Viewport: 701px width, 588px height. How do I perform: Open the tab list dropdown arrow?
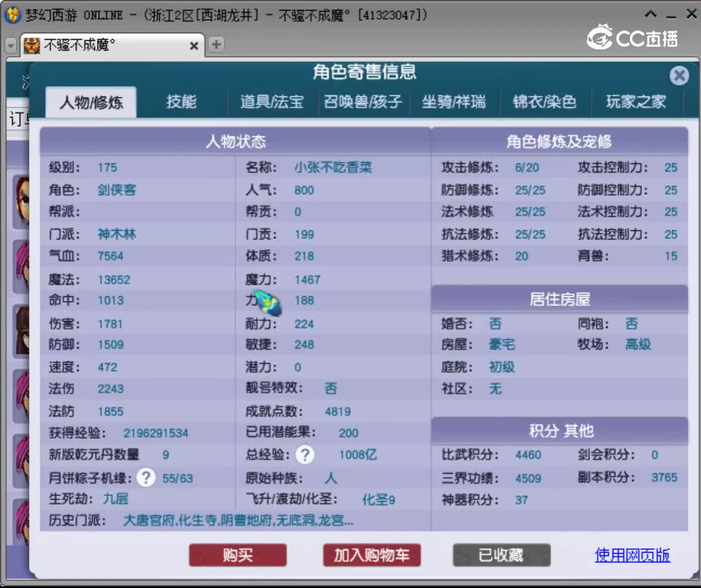pos(11,45)
